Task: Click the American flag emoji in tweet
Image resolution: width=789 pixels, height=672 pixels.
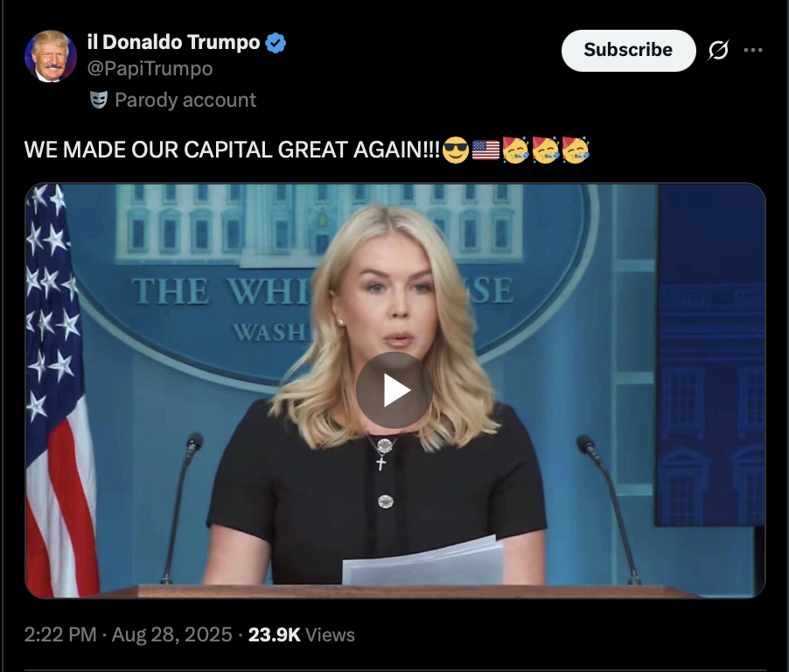Action: [485, 150]
